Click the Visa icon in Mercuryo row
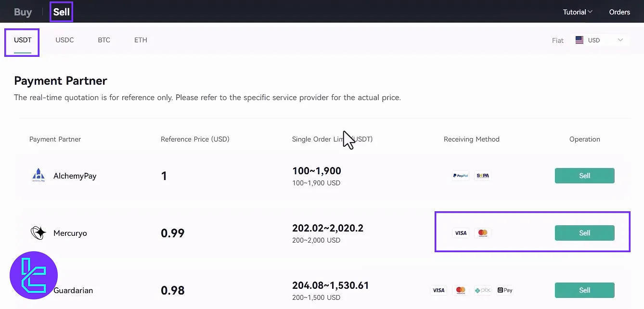 coord(461,233)
